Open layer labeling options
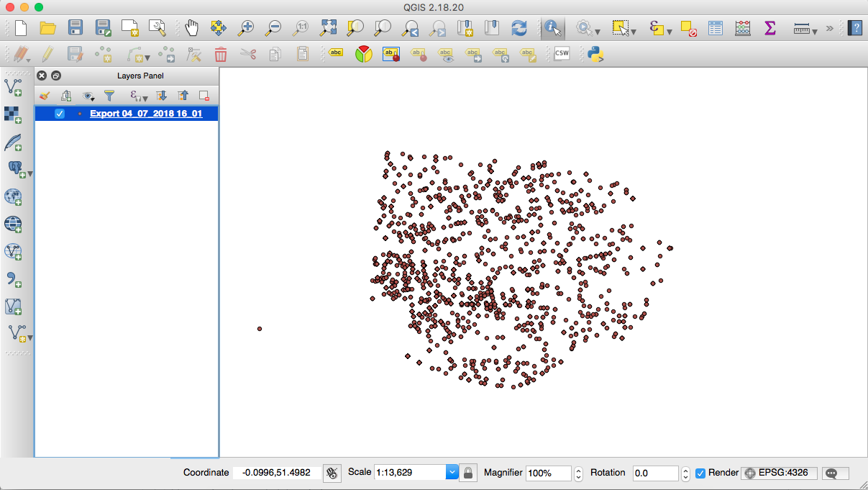868x490 pixels. 336,53
